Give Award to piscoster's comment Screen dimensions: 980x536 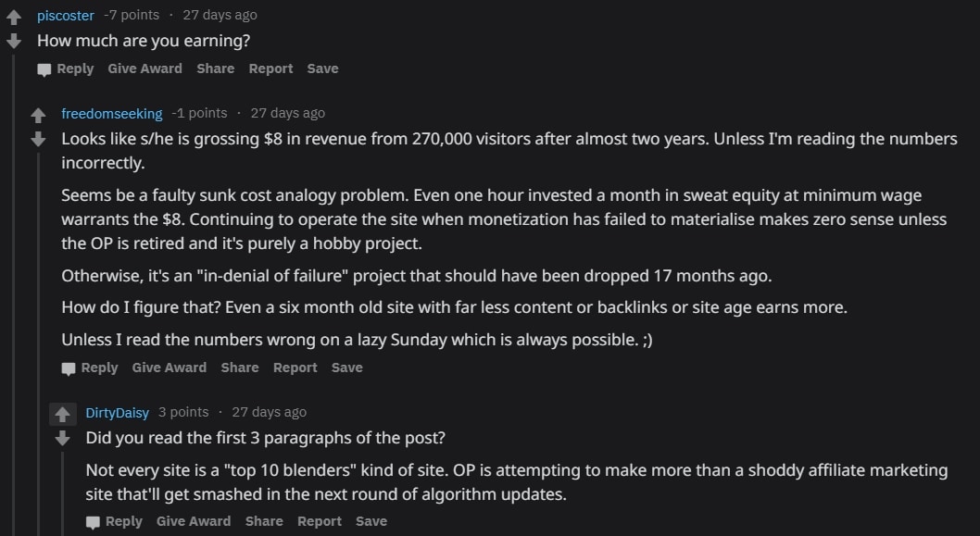point(145,69)
